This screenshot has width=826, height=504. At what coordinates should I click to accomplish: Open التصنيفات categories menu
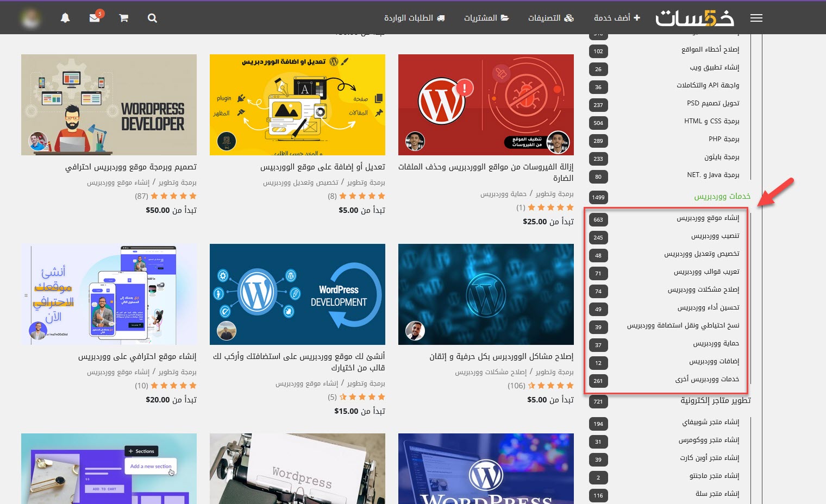click(x=550, y=18)
